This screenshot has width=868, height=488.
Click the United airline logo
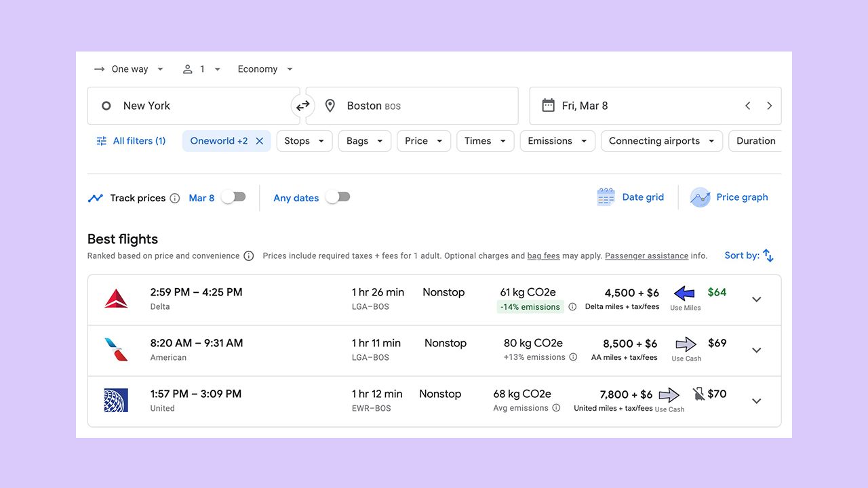coord(116,401)
